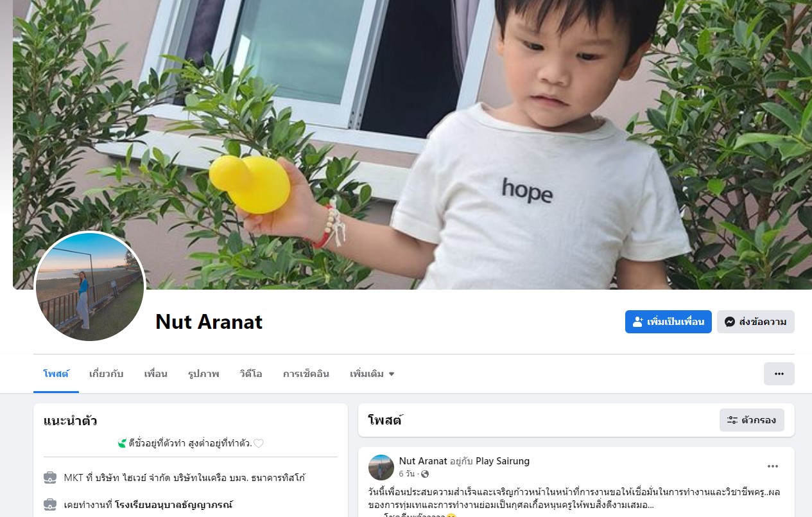The width and height of the screenshot is (812, 517).
Task: Switch to the เกี่ยวกับ tab
Action: point(107,374)
